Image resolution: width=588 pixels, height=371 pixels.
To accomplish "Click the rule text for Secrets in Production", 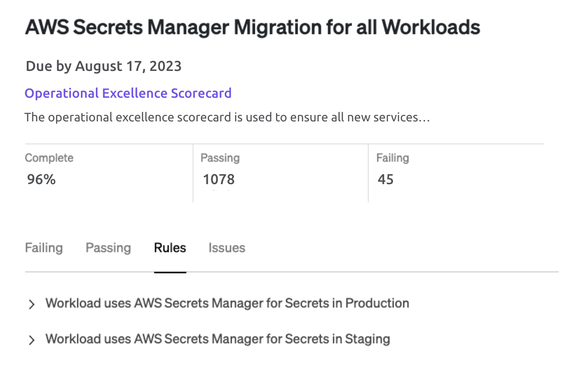I will coord(227,303).
